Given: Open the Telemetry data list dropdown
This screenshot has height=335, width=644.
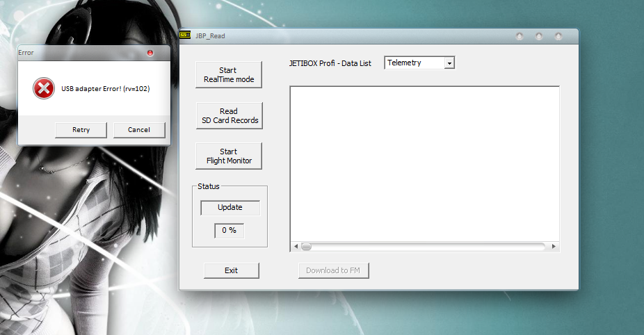Looking at the screenshot, I should click(449, 63).
